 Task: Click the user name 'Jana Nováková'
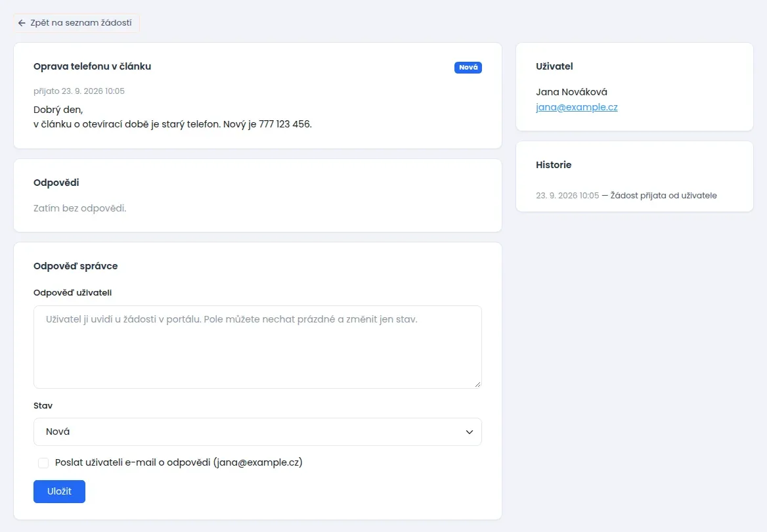click(x=571, y=92)
